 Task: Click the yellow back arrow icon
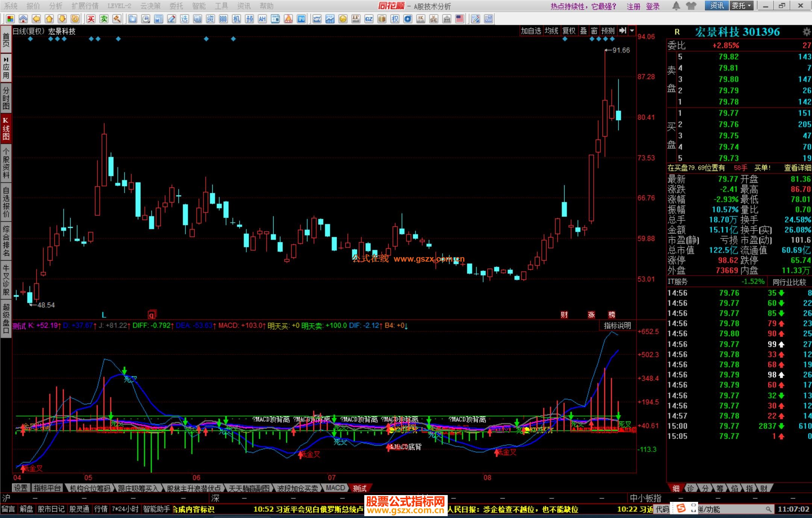pos(36,19)
